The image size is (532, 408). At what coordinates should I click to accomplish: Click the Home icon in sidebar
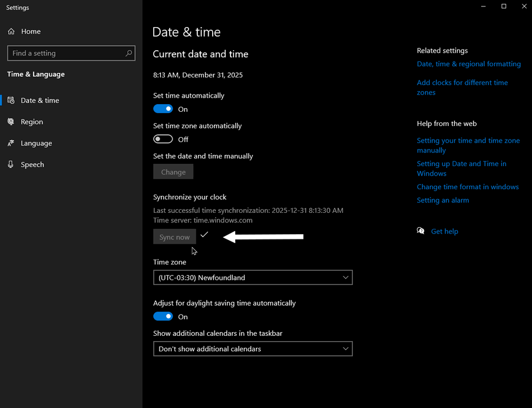tap(11, 31)
